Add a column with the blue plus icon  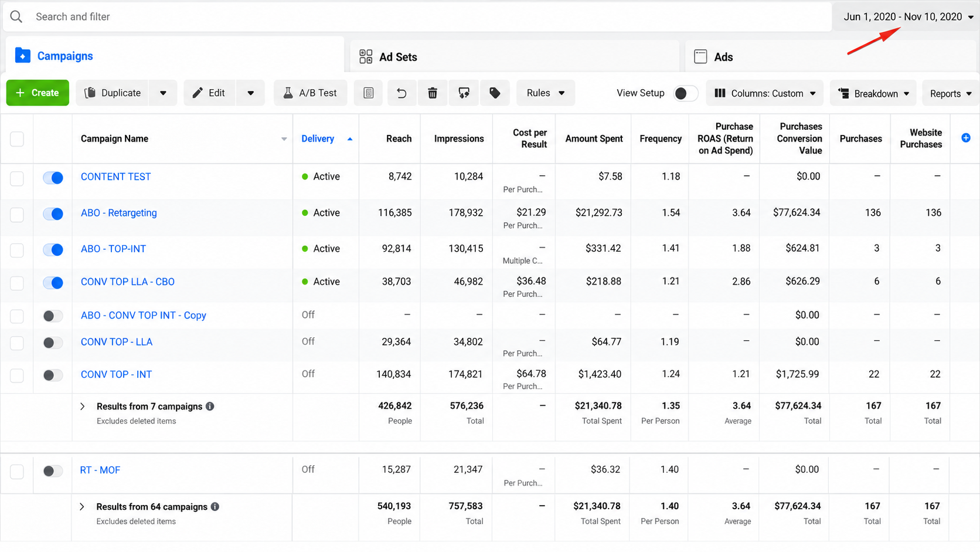966,138
